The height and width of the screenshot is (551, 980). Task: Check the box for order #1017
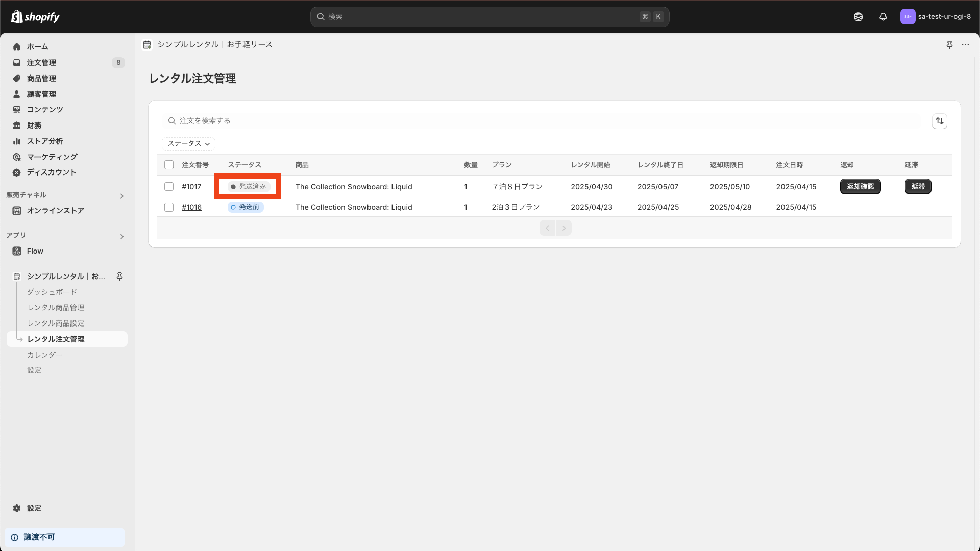click(x=169, y=187)
